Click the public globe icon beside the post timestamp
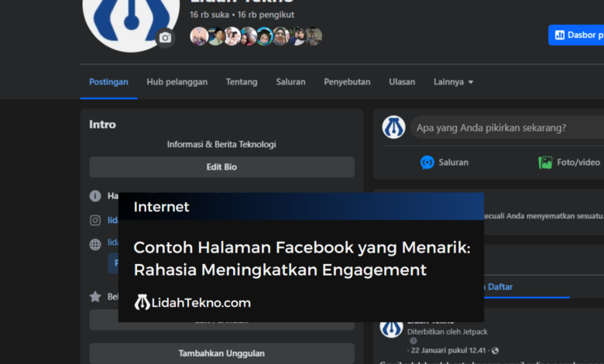604x364 pixels. click(x=495, y=351)
